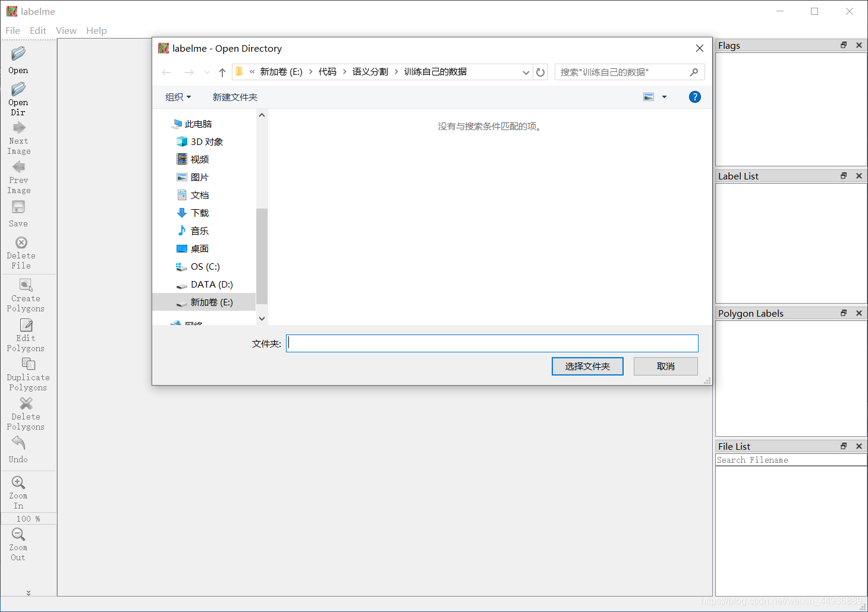Viewport: 868px width, 612px height.
Task: Open the View menu
Action: tap(66, 31)
